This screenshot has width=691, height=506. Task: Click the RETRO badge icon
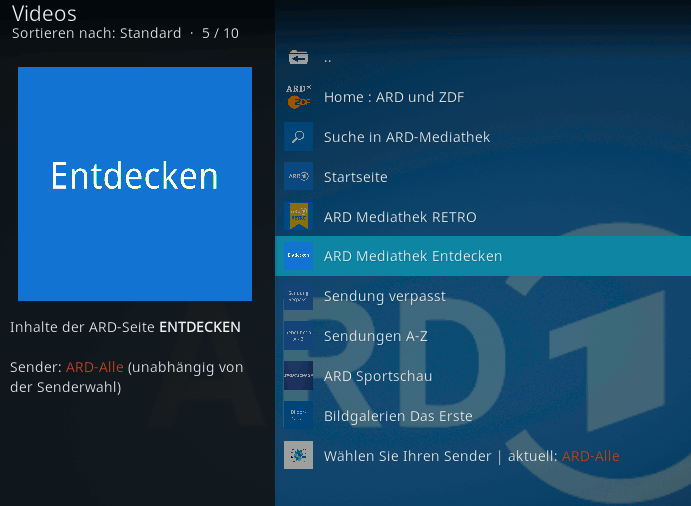coord(298,216)
